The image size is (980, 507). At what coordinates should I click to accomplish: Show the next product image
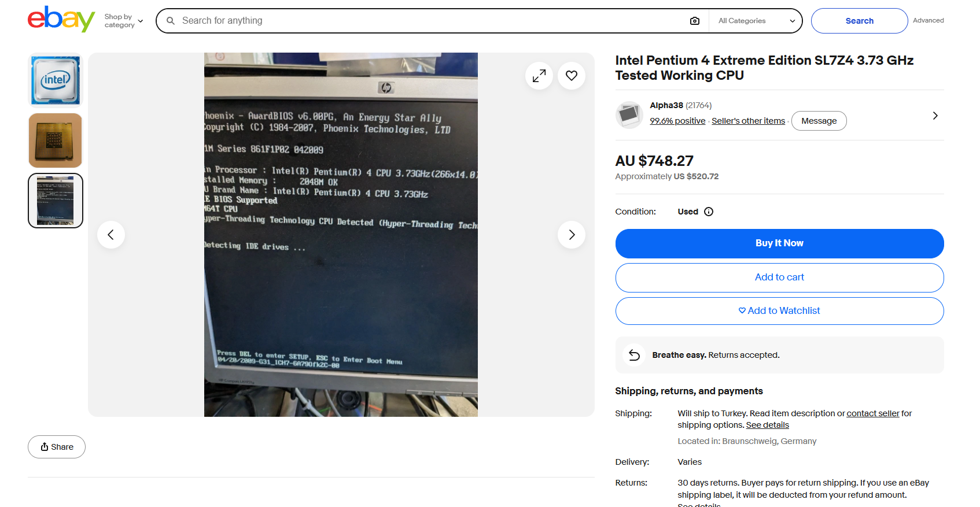pyautogui.click(x=572, y=235)
